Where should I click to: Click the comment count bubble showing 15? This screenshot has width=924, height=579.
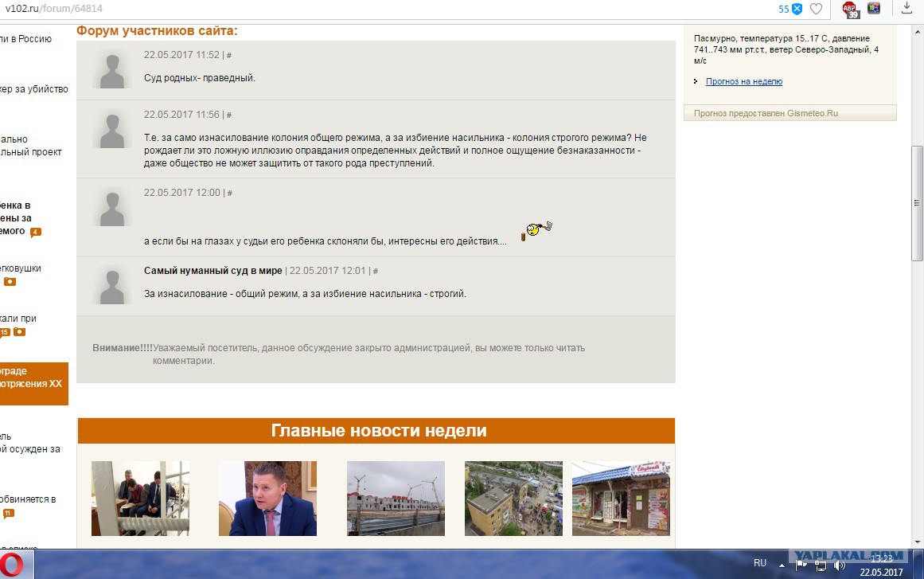click(5, 333)
